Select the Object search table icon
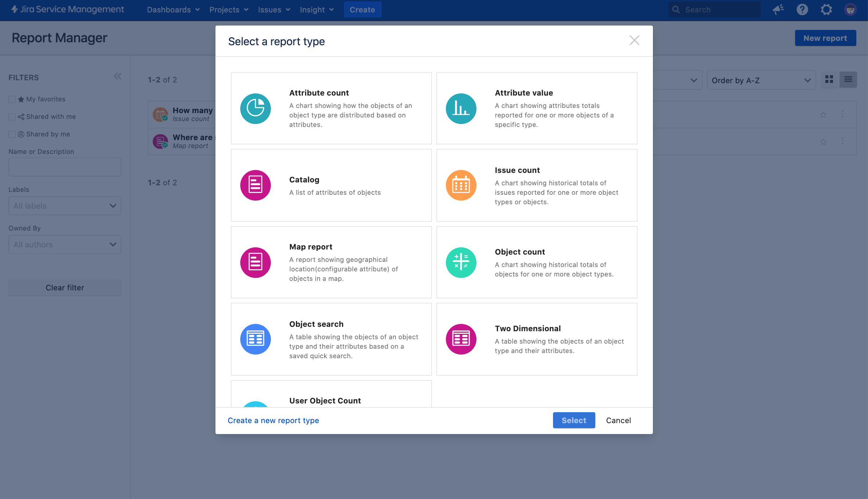Screen dimensions: 868x499 pyautogui.click(x=255, y=339)
